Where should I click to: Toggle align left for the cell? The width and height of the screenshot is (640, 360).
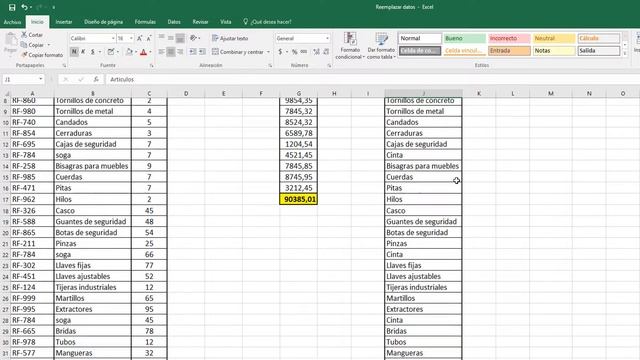[162, 52]
